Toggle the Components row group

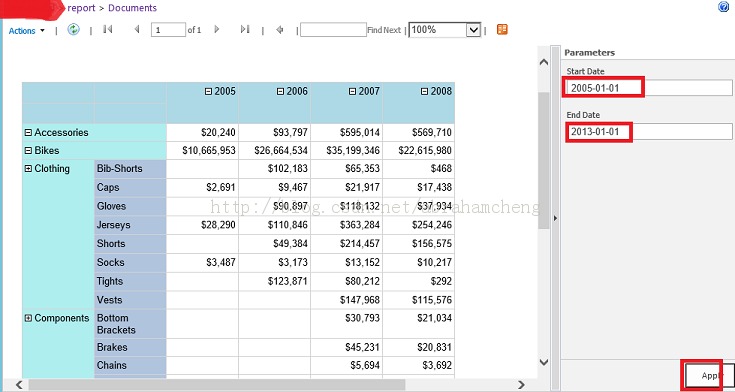point(28,318)
